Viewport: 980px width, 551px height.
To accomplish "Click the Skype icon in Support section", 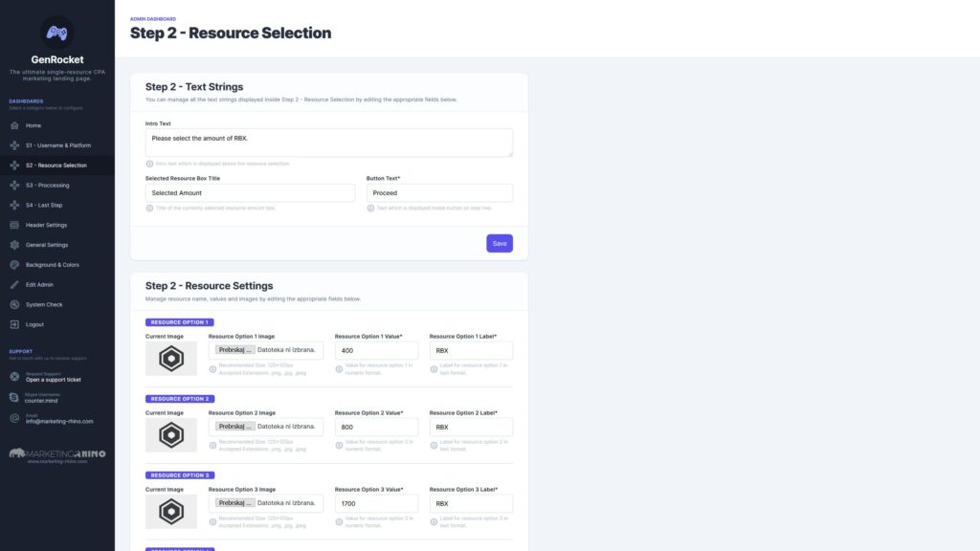I will pyautogui.click(x=14, y=397).
